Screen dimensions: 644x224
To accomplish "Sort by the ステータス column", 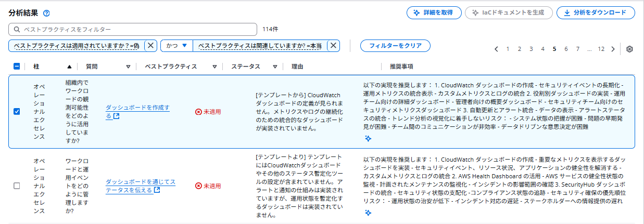I will pyautogui.click(x=274, y=67).
